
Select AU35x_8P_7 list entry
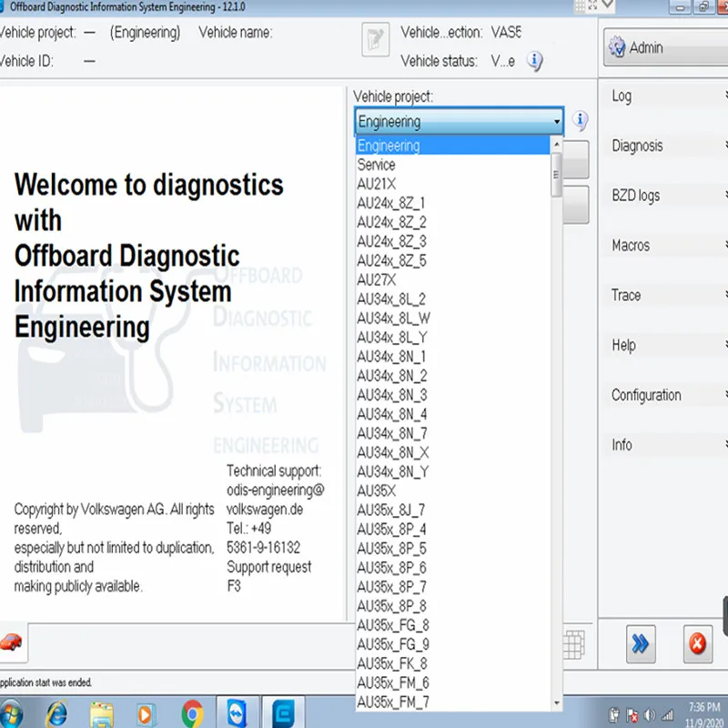coord(453,587)
